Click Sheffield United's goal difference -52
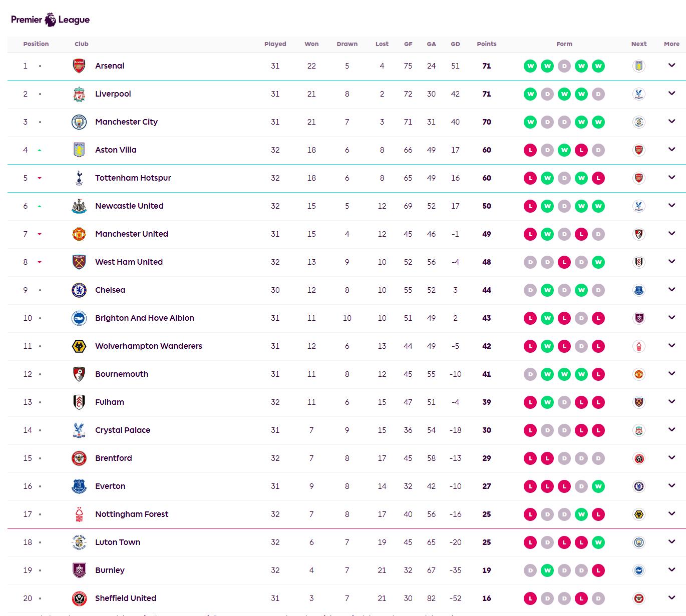Image resolution: width=686 pixels, height=616 pixels. [455, 598]
